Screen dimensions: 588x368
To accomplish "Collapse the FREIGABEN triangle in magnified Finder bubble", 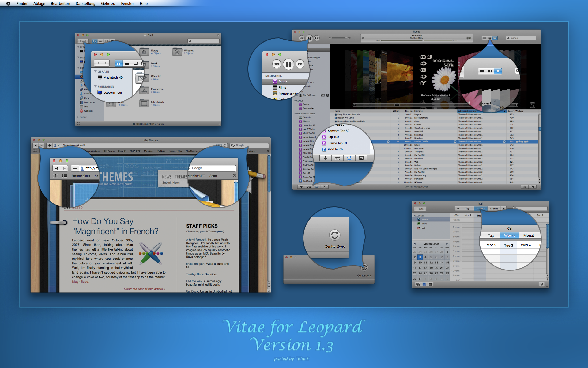I will click(x=95, y=86).
